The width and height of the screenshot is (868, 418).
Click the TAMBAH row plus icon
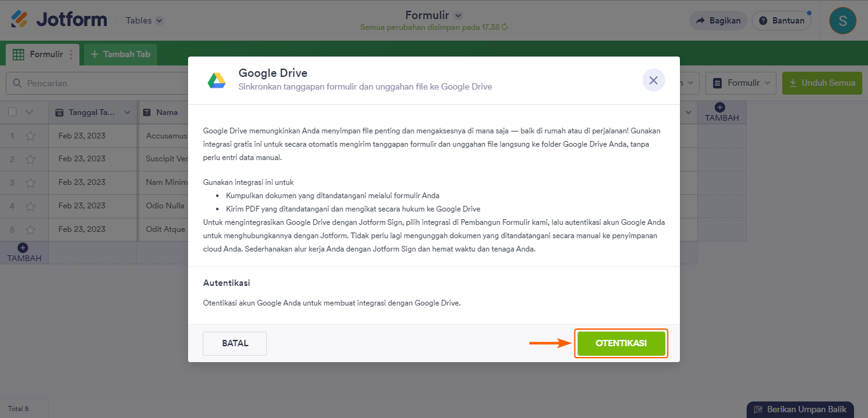tap(23, 248)
